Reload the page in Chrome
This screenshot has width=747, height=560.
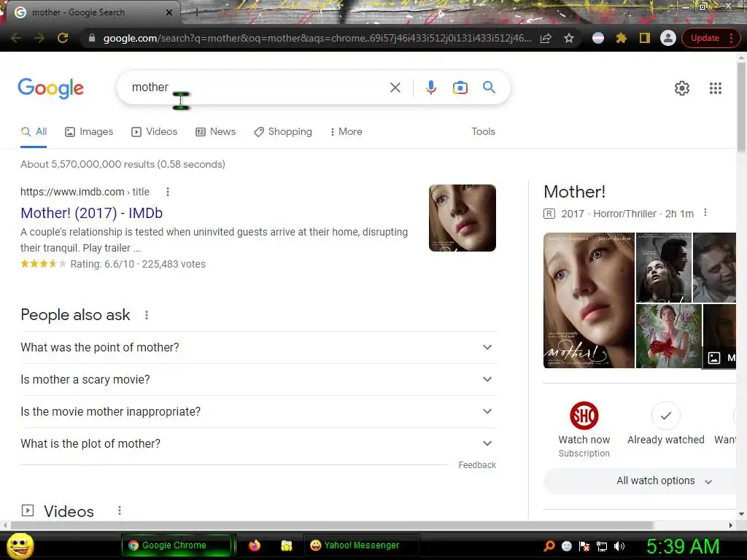[63, 38]
